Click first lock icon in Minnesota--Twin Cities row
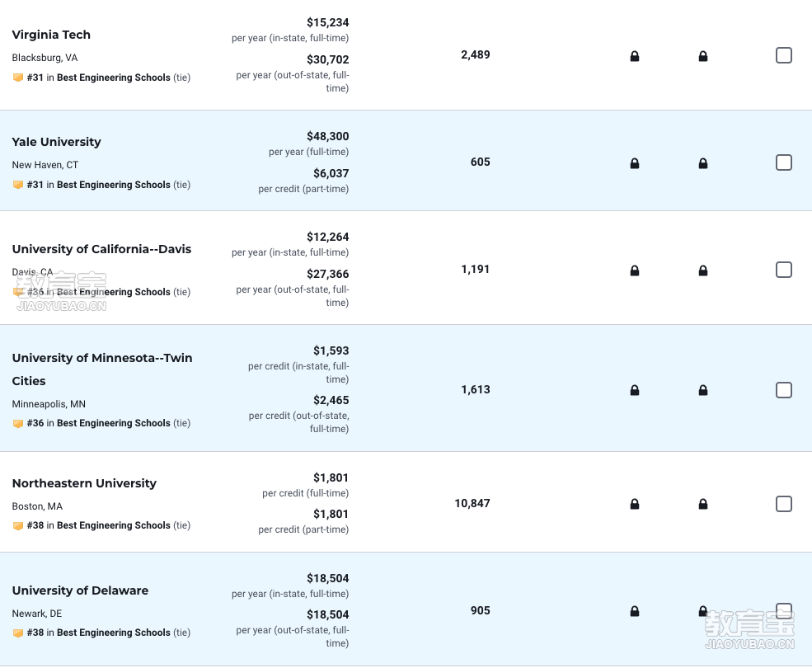 click(x=635, y=390)
